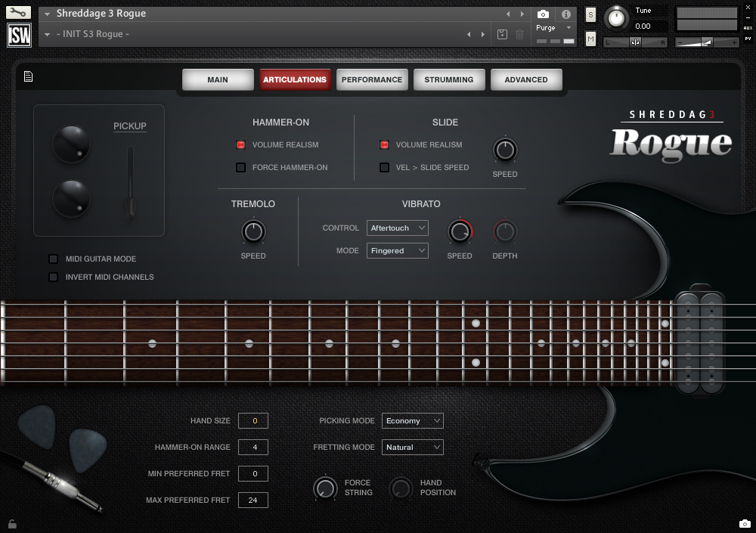Open the Strumming tab
This screenshot has width=756, height=533.
pyautogui.click(x=449, y=79)
